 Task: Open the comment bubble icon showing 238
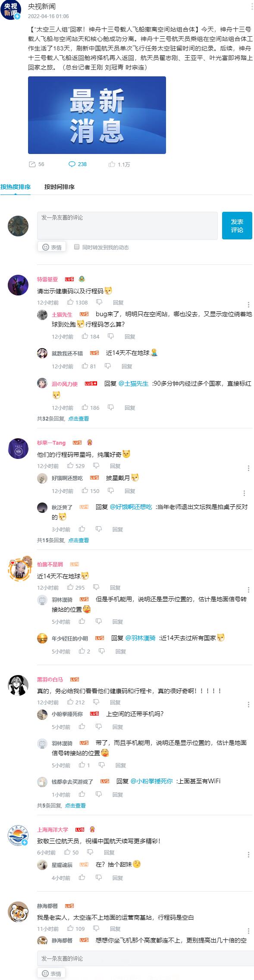tap(72, 164)
